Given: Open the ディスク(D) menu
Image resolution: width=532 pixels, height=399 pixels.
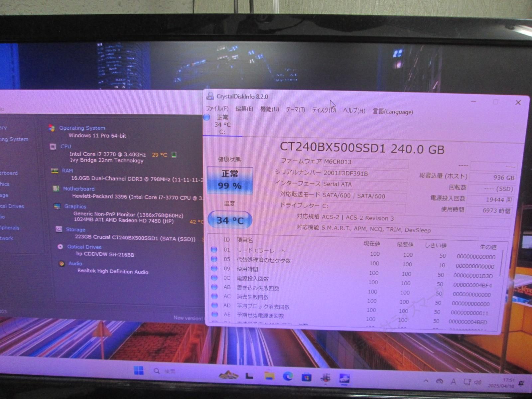Looking at the screenshot, I should coord(324,110).
